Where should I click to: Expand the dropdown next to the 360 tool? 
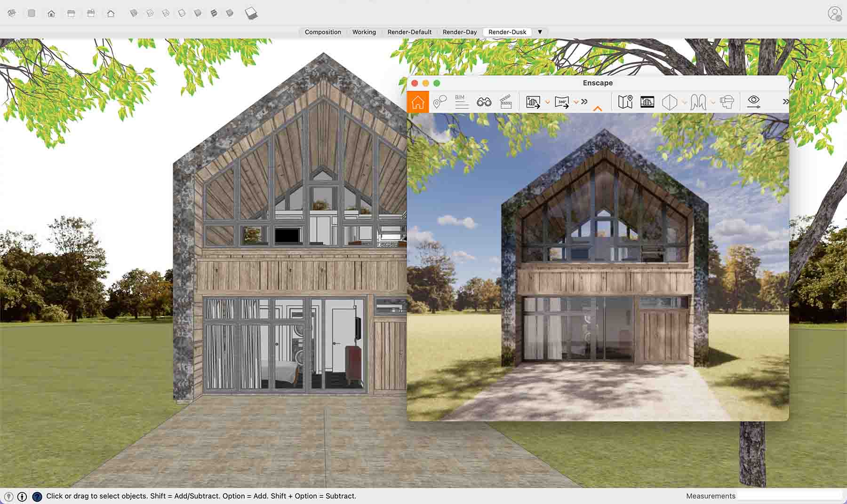pos(575,102)
